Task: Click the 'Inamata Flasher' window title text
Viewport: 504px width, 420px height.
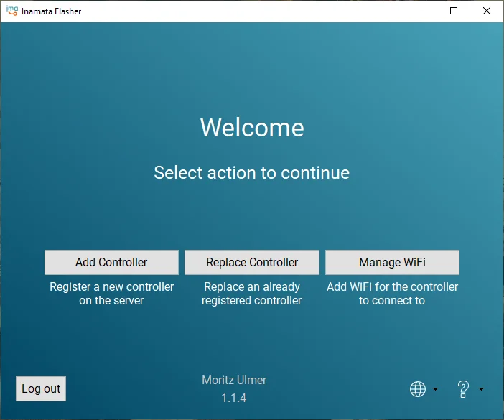Action: click(x=52, y=11)
